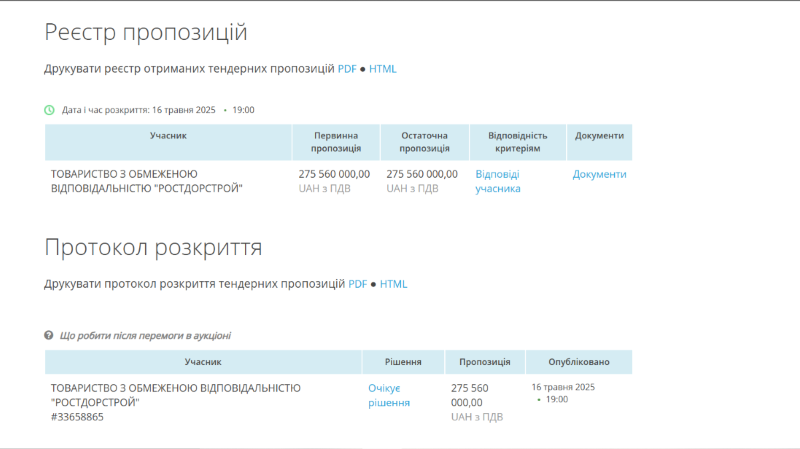Open PDF of the received proposals registry

pyautogui.click(x=347, y=69)
